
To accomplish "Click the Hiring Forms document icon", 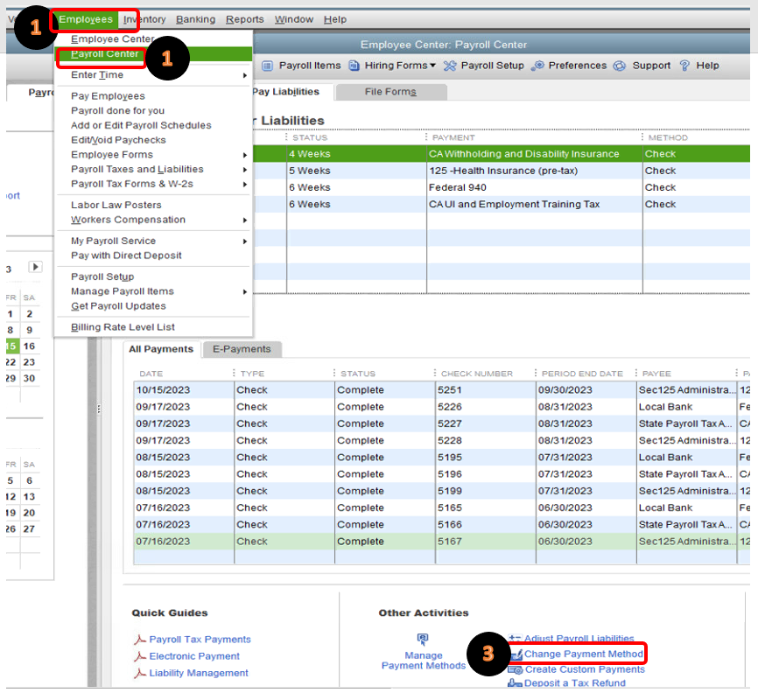I will pyautogui.click(x=354, y=66).
